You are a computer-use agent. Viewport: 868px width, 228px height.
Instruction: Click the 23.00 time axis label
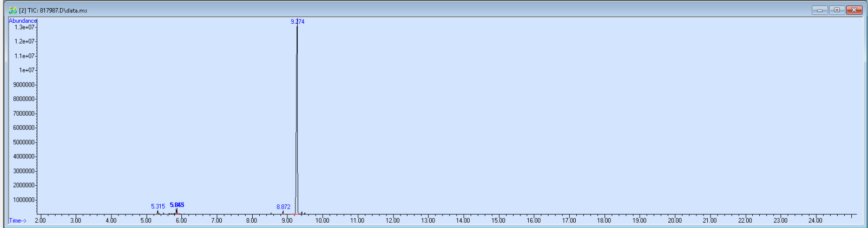(x=780, y=220)
